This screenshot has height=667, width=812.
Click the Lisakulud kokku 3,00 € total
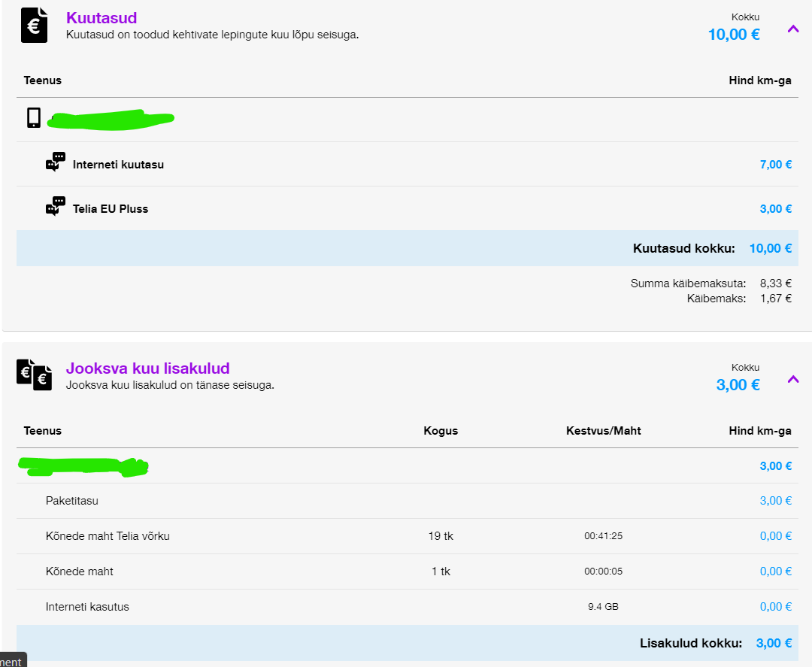[774, 643]
